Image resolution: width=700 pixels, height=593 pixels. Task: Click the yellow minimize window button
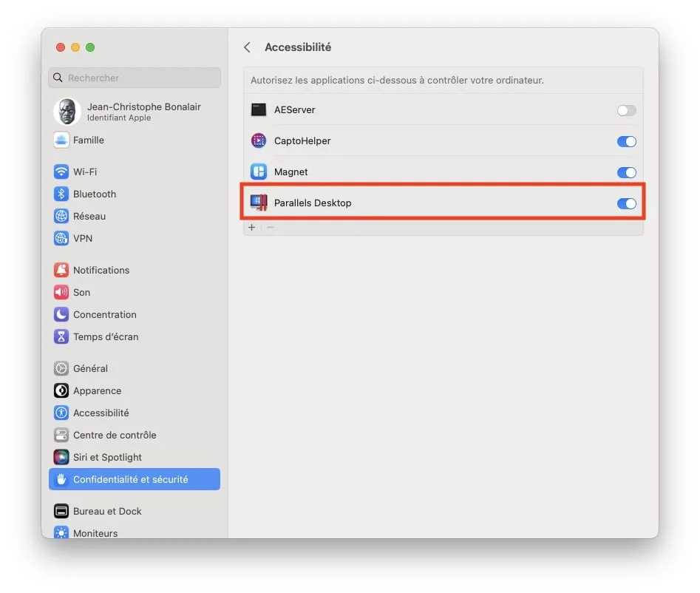(75, 47)
